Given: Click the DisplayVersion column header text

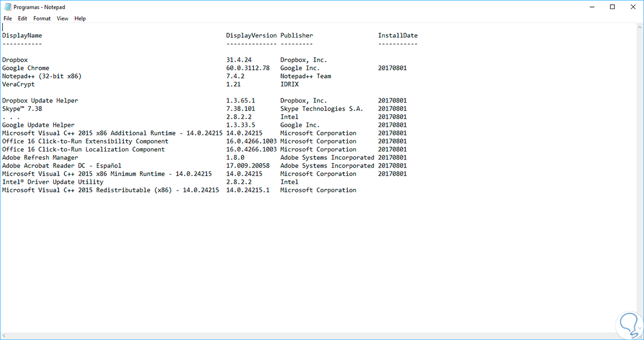Looking at the screenshot, I should click(x=251, y=35).
